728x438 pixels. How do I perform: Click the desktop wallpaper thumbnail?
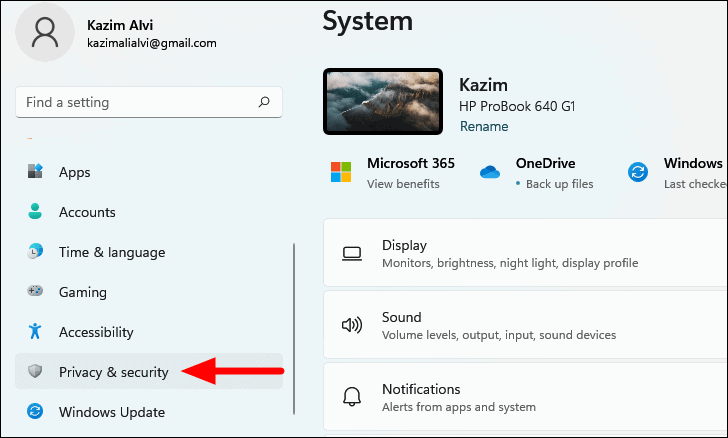click(x=383, y=102)
